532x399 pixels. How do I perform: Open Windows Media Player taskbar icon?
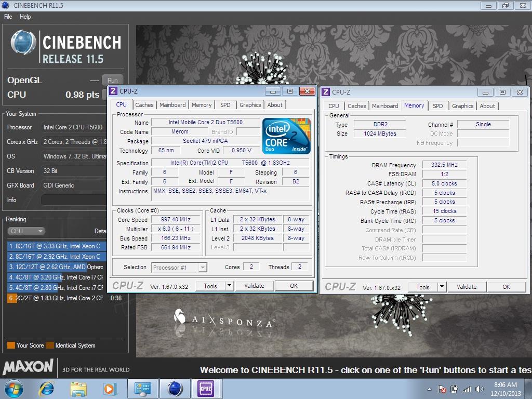(110, 389)
